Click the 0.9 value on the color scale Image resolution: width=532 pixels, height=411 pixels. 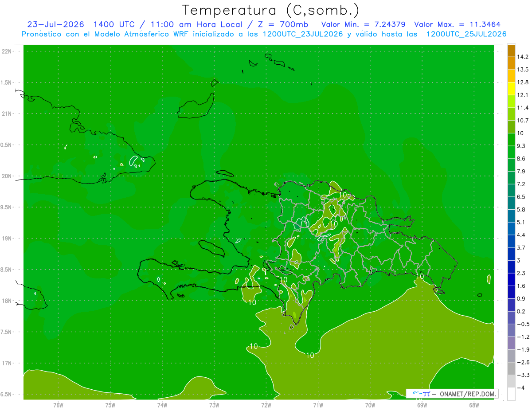point(522,298)
